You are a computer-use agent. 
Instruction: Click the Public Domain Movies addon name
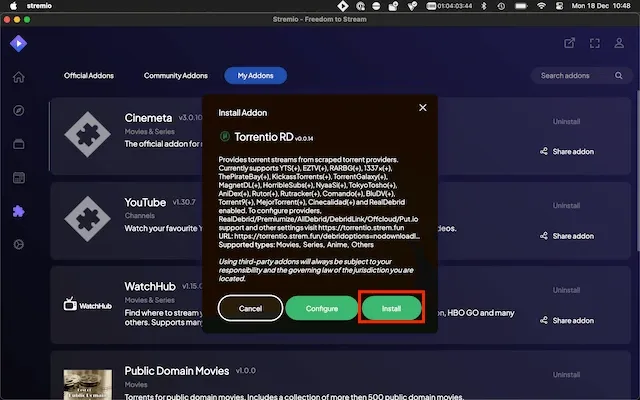[177, 371]
